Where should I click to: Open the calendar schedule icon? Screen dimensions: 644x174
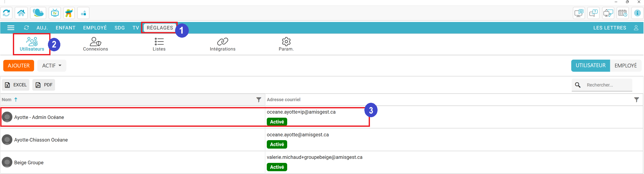click(x=623, y=13)
